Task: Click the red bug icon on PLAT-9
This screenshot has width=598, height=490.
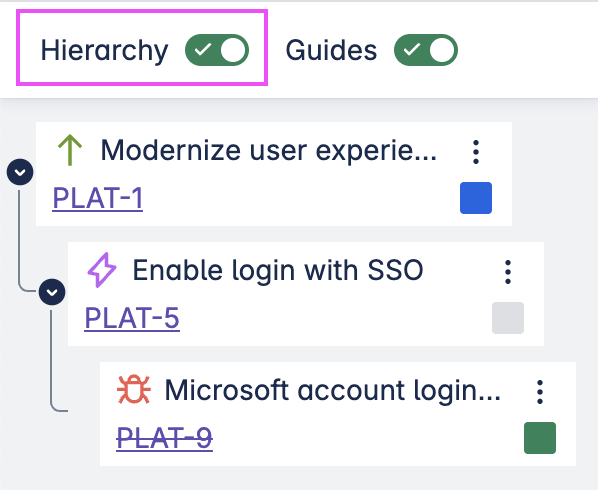Action: coord(134,389)
